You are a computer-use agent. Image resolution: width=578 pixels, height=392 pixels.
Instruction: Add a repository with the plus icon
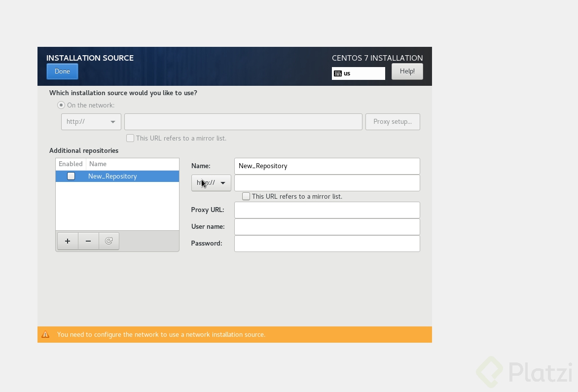(x=68, y=241)
